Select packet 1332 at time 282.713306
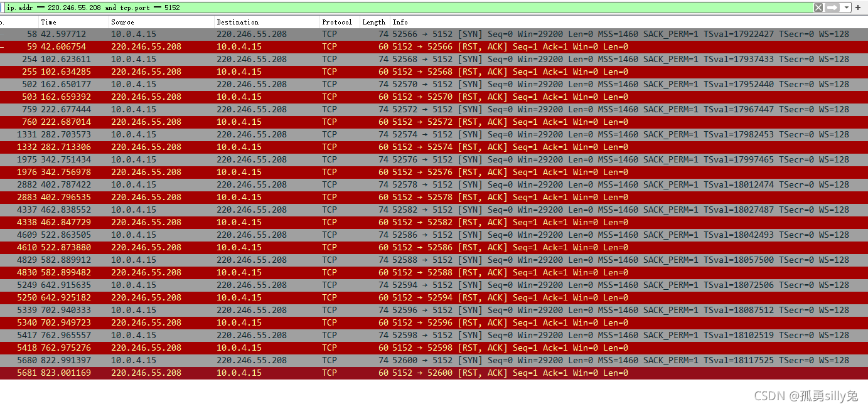This screenshot has height=409, width=868. point(434,147)
